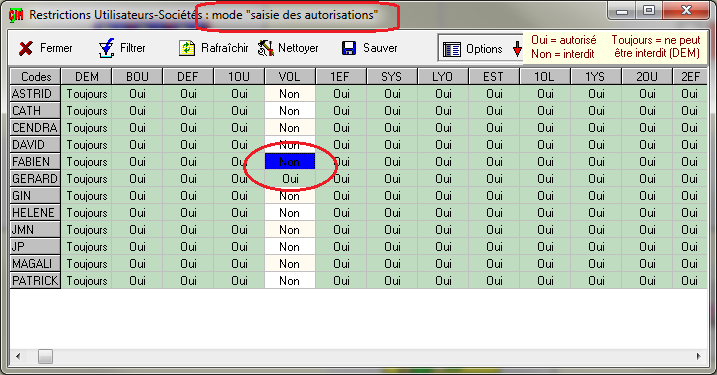Click JMN's Oui cell in EST column
Viewport: 717px width, 375px height.
(494, 230)
